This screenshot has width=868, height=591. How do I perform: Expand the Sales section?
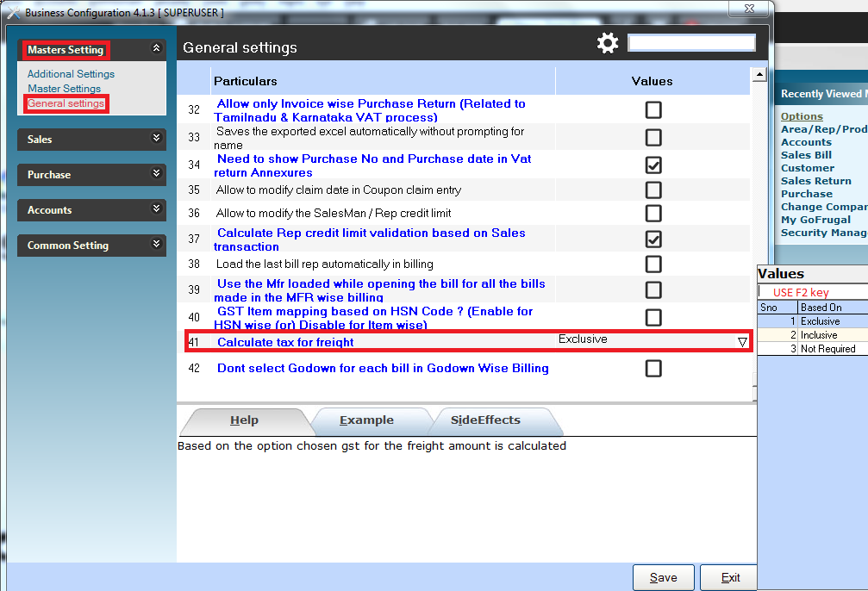coord(157,138)
